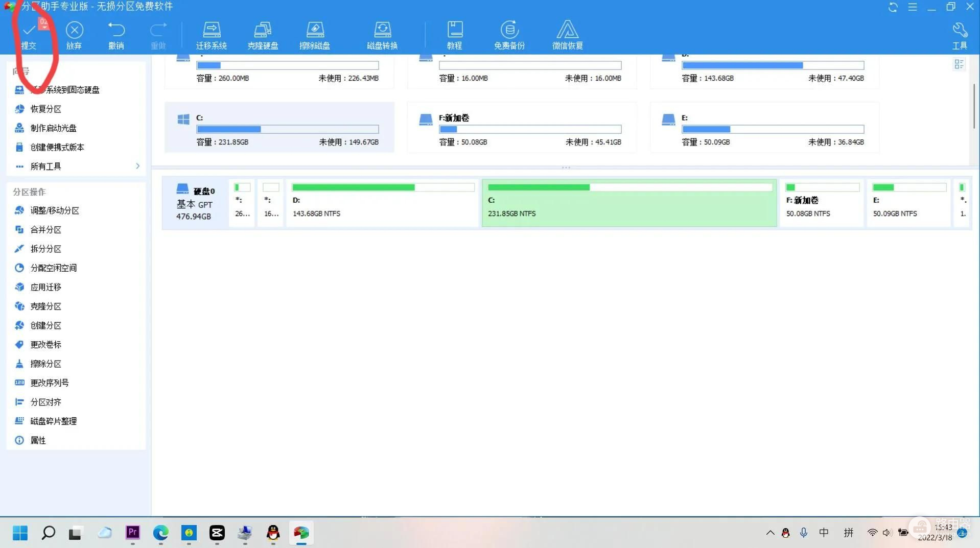Open the hamburger menu in title bar
980x548 pixels.
pyautogui.click(x=913, y=7)
